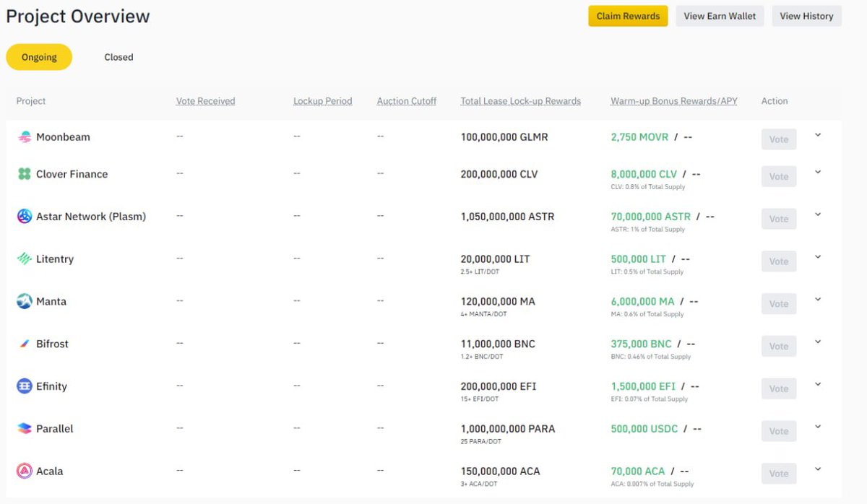This screenshot has width=867, height=504.
Task: Expand the Acala row chevron
Action: [818, 469]
